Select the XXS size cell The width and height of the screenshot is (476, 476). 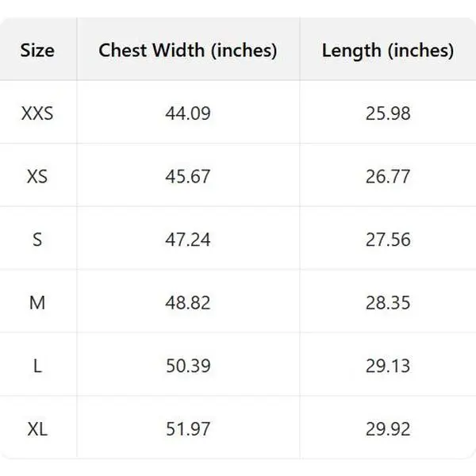[x=37, y=113]
